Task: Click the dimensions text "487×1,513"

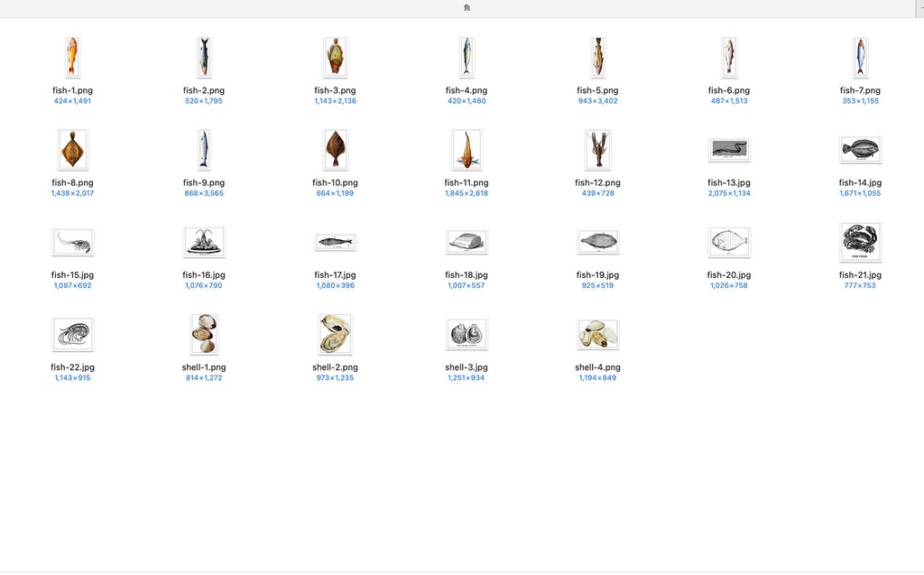Action: (x=729, y=101)
